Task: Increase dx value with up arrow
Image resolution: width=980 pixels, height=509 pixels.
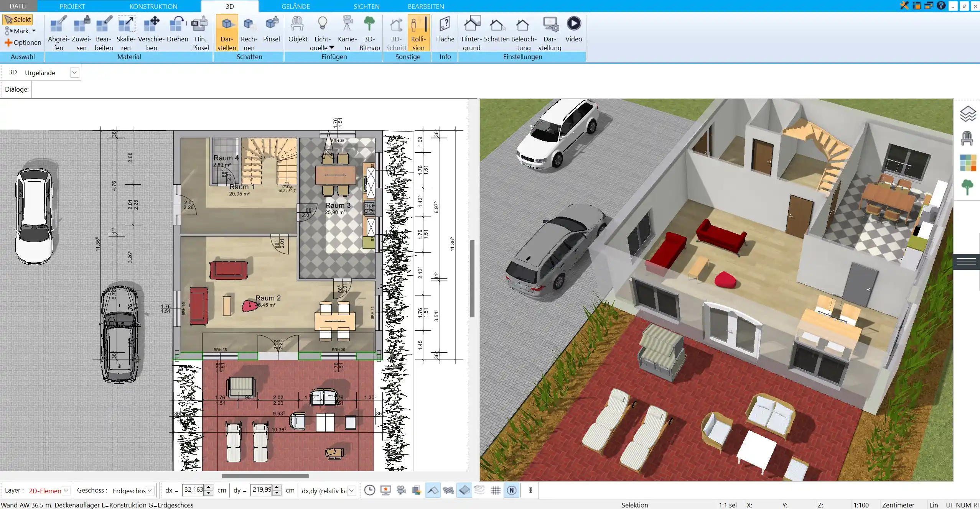Action: point(209,487)
